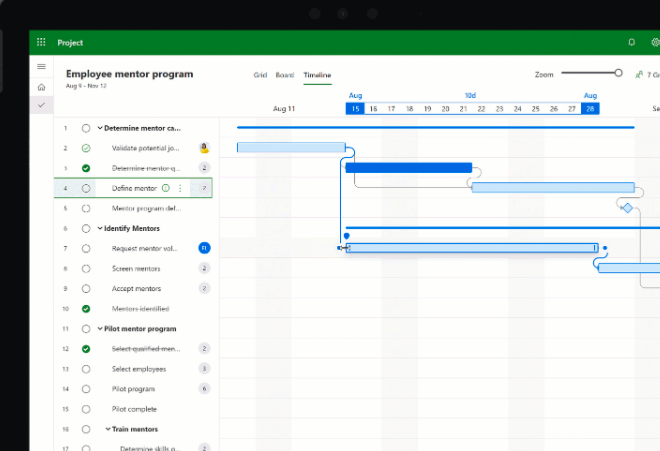
Task: Mark Accept mentors task complete
Action: point(86,288)
